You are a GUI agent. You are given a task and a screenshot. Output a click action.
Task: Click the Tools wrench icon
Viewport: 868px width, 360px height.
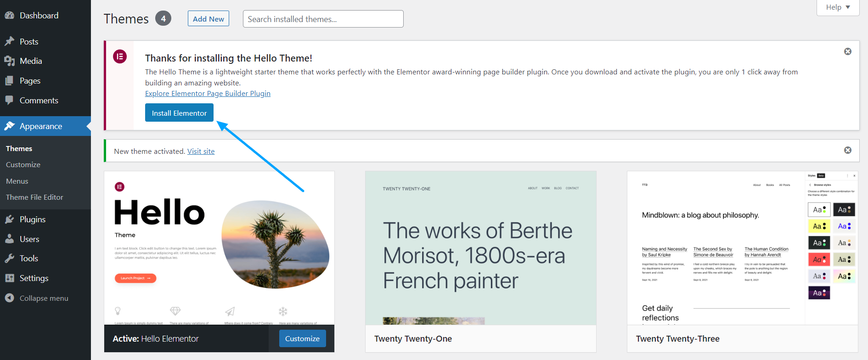click(10, 258)
